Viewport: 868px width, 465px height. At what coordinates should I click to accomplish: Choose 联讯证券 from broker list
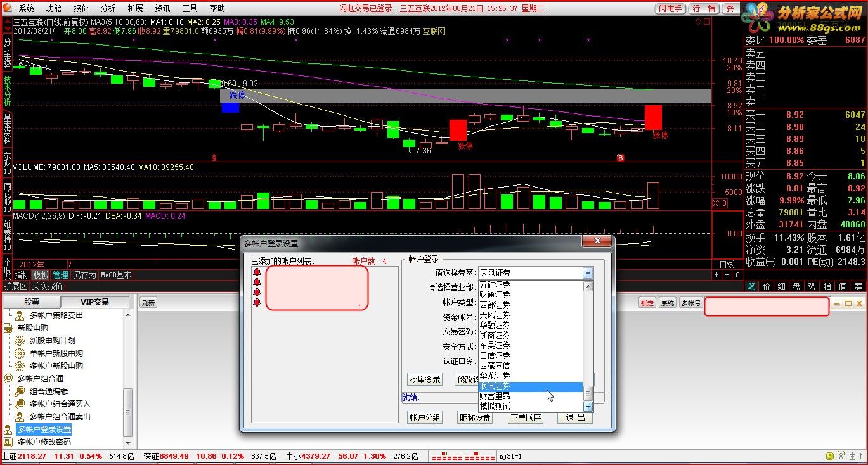[x=530, y=386]
